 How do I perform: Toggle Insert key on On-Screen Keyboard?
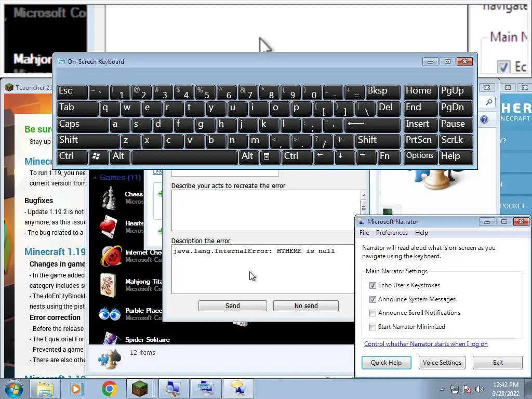(420, 125)
